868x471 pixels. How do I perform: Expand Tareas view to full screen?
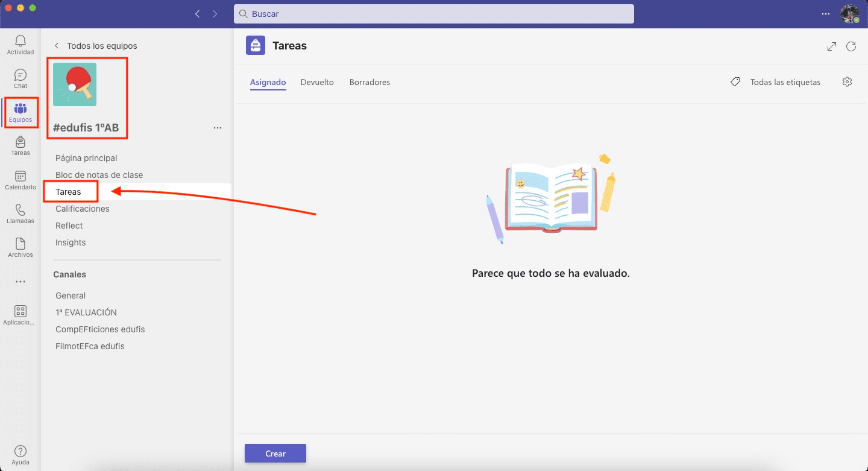(832, 46)
